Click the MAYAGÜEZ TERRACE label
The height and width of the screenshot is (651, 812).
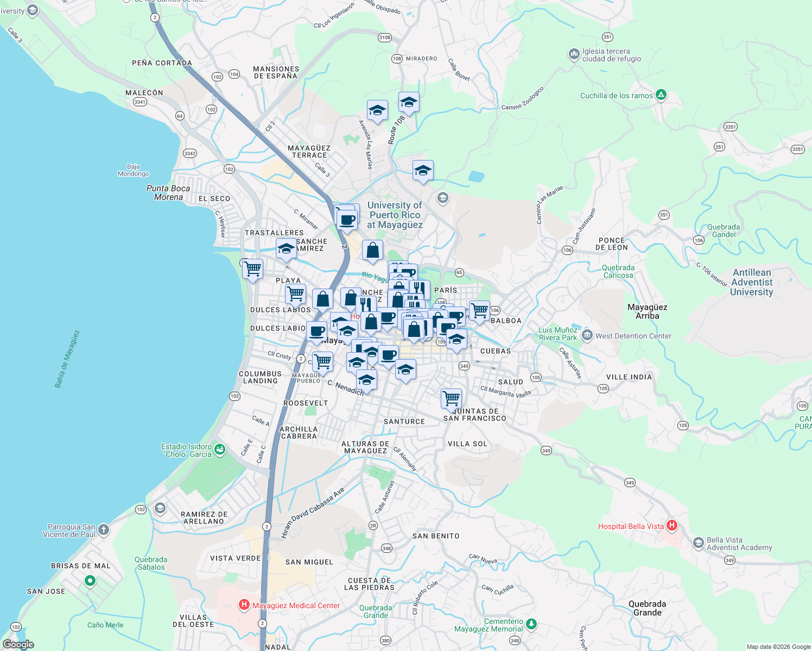pos(309,151)
